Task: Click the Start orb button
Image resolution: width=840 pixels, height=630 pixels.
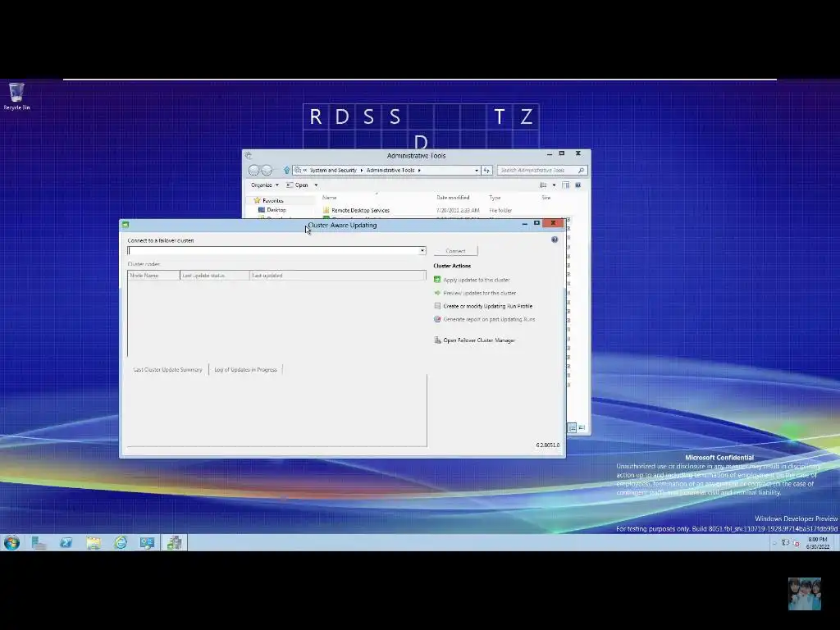Action: pyautogui.click(x=11, y=543)
